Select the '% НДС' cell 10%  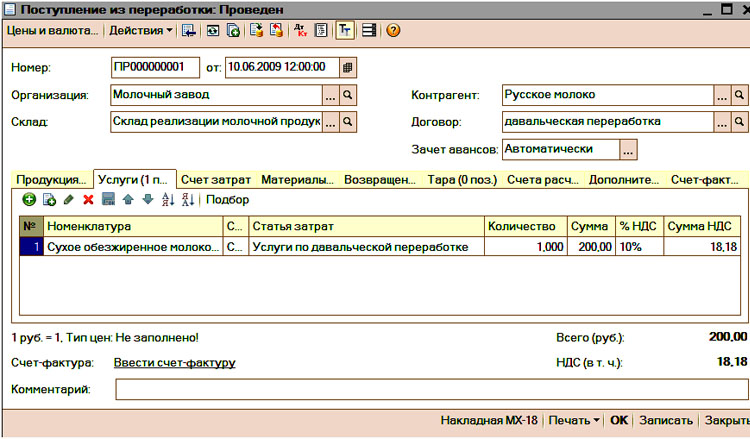(x=639, y=247)
